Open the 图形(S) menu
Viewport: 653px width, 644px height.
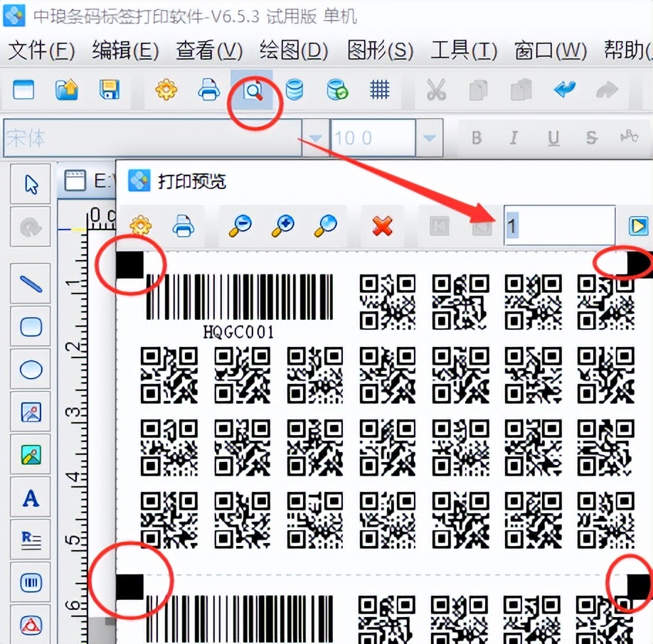pyautogui.click(x=381, y=51)
